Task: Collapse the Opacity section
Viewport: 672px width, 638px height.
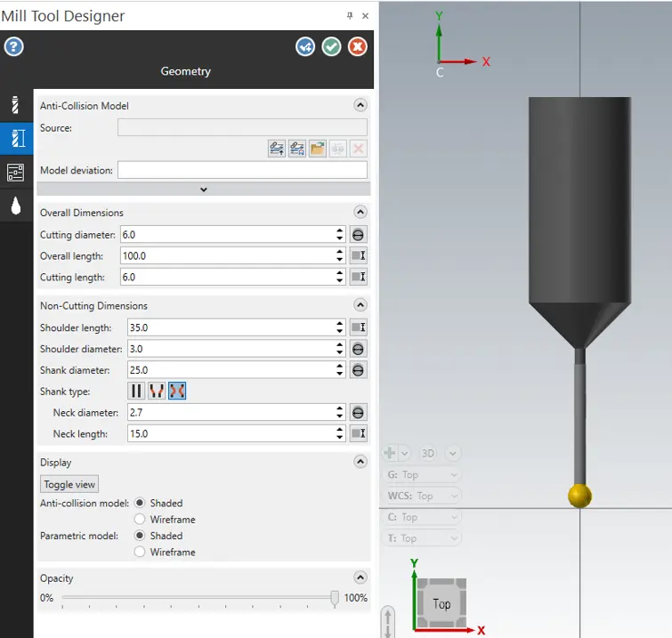Action: pos(360,577)
